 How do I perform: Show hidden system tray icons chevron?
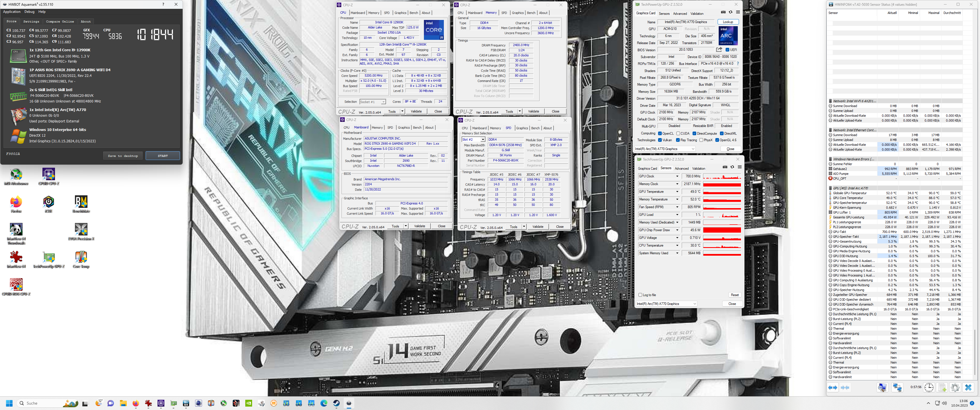tap(928, 403)
